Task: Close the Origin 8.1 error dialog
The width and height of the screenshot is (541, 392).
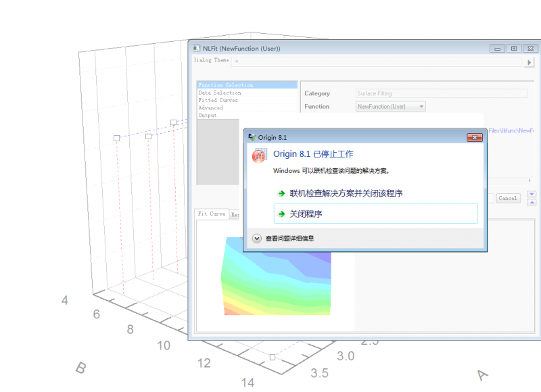Action: pos(475,138)
